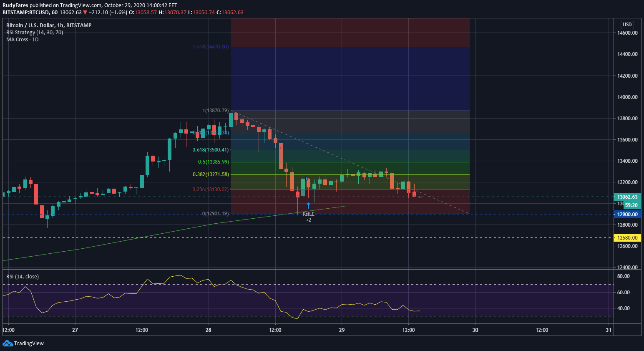The height and width of the screenshot is (351, 644).
Task: Select the RSI Strategy (14, 30, 70) legend
Action: [35, 33]
